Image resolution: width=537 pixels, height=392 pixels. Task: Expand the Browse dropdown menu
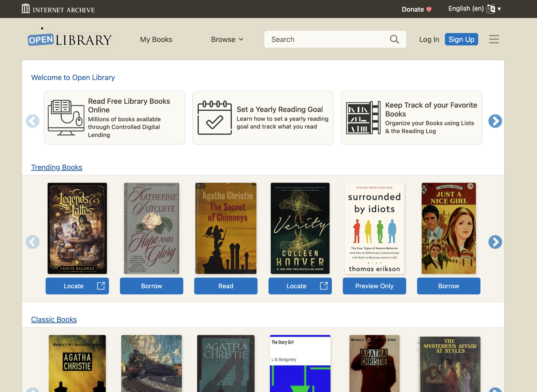point(227,39)
